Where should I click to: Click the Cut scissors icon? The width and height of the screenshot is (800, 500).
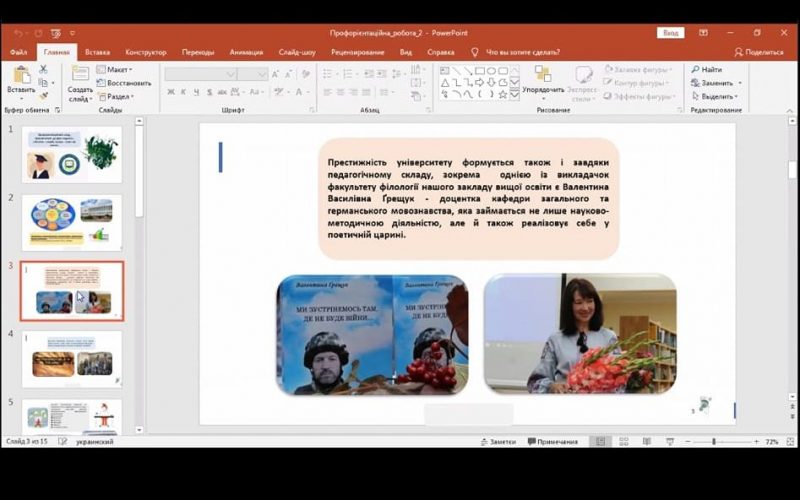pyautogui.click(x=43, y=69)
